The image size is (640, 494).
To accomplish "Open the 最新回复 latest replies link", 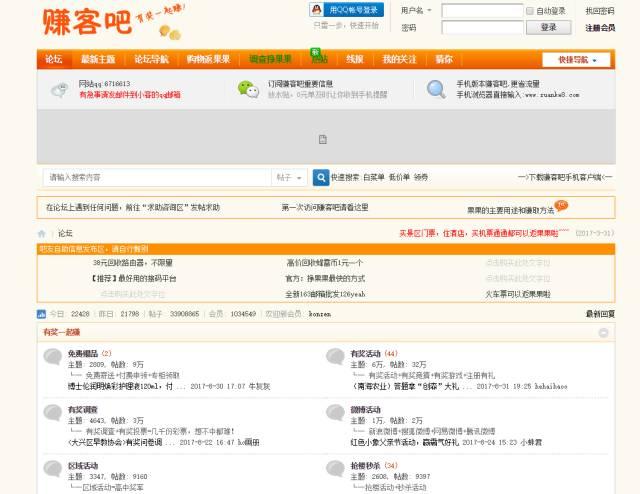I will pos(600,314).
